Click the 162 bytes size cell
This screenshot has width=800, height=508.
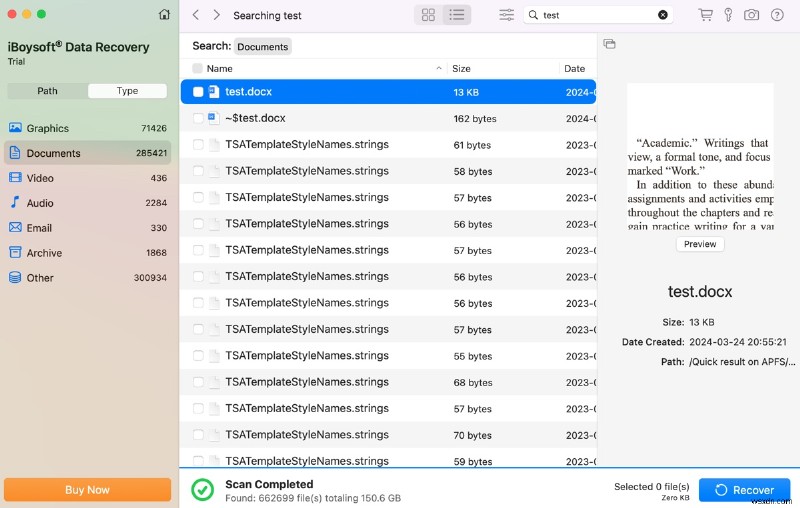475,119
